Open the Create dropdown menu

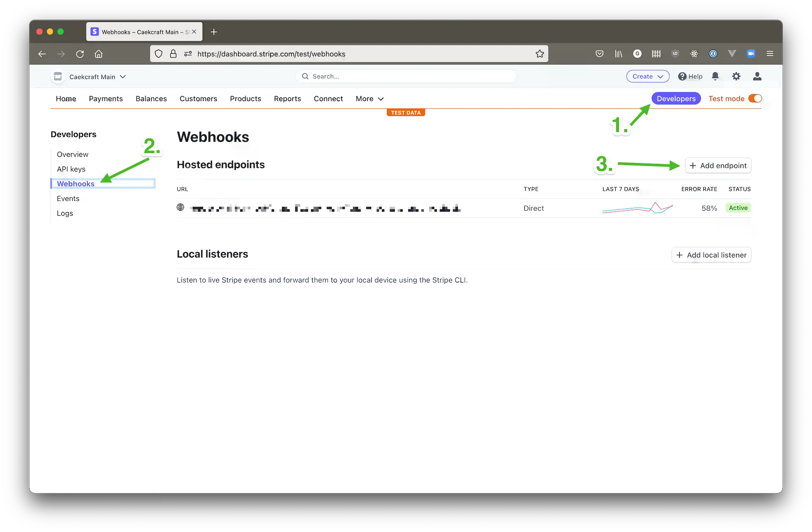647,76
